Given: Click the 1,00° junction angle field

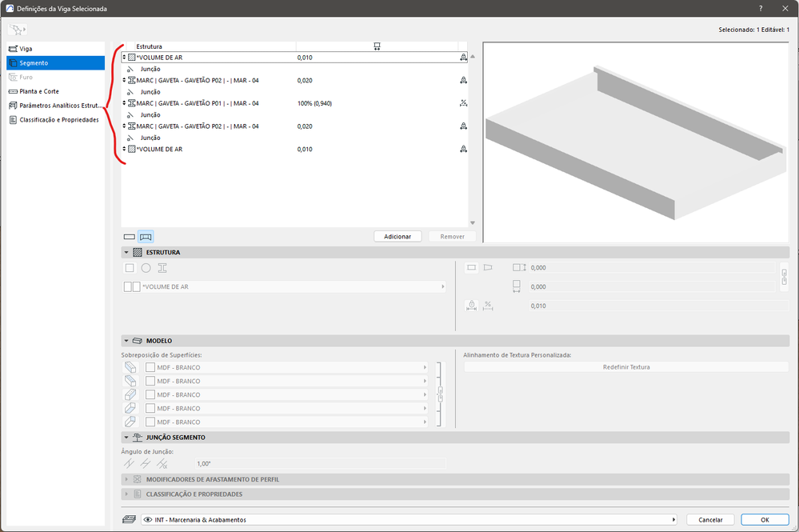Looking at the screenshot, I should [x=320, y=464].
